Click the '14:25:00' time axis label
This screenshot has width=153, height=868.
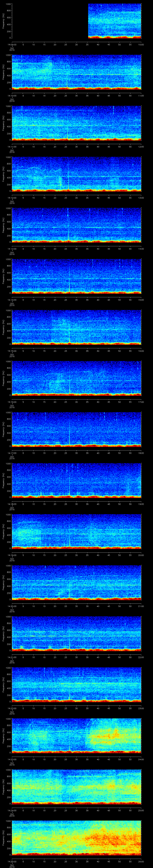click(12, 861)
